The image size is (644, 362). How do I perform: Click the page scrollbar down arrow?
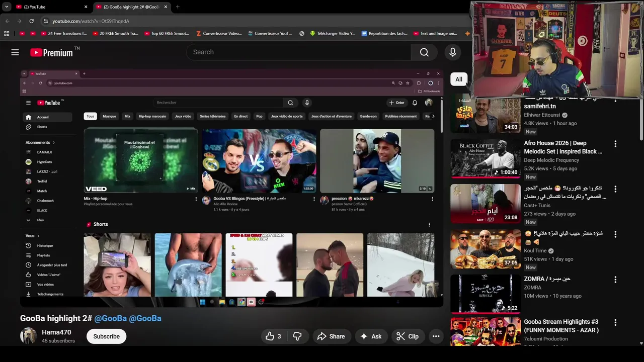pos(641,343)
